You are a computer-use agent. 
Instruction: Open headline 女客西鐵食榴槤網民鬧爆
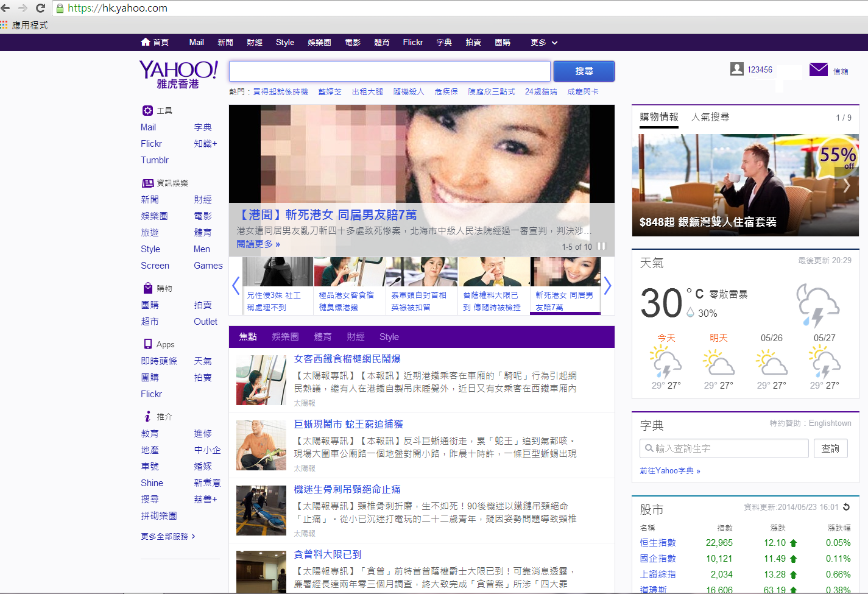347,359
